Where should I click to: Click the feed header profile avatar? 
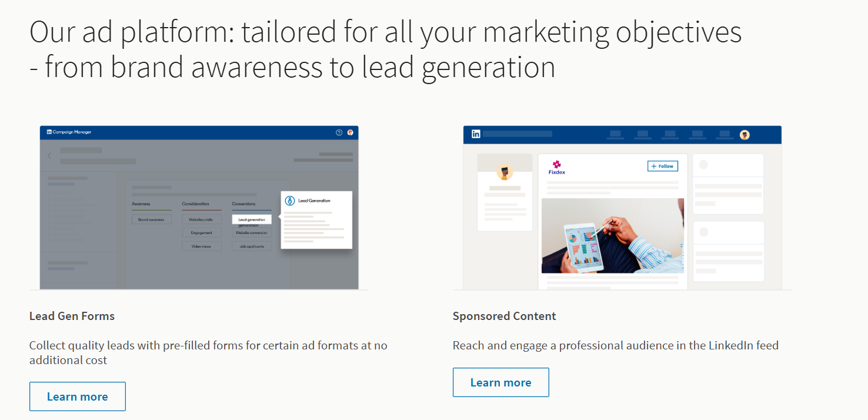coord(745,135)
